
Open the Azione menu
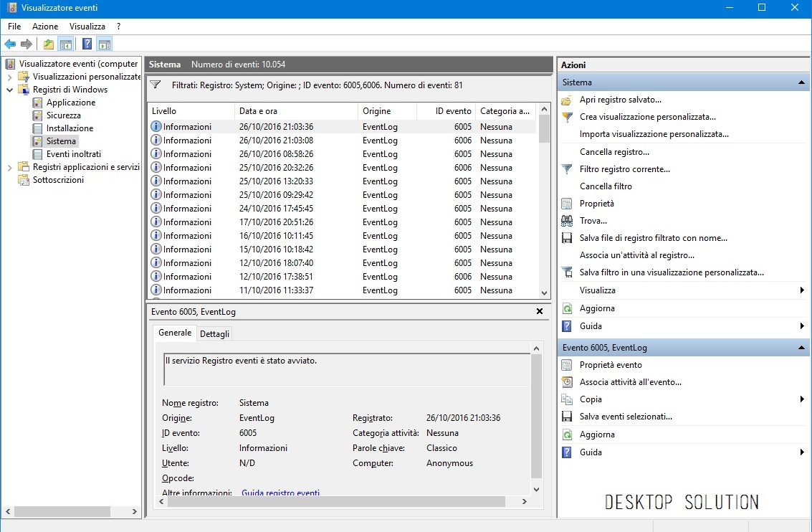click(x=45, y=27)
